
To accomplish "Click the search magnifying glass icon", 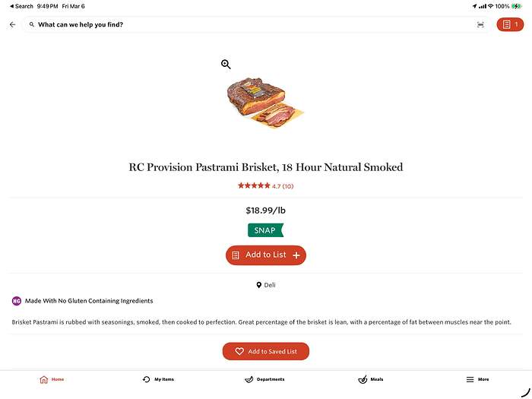I will [x=32, y=24].
